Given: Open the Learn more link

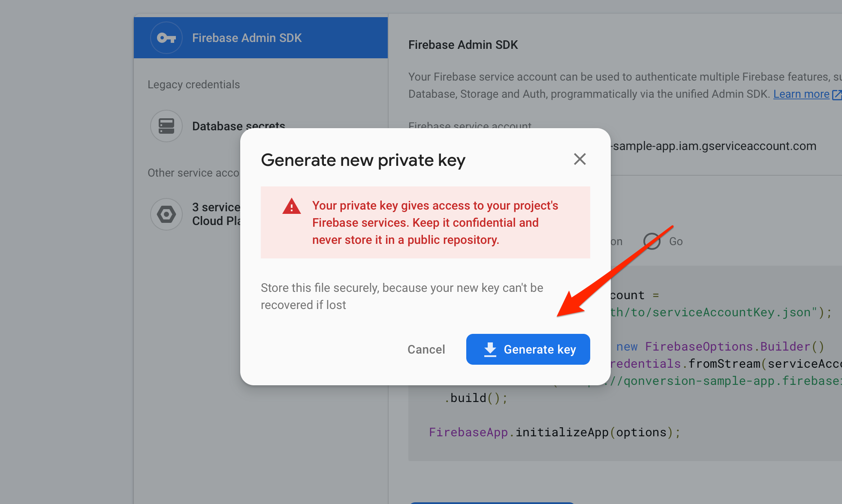Looking at the screenshot, I should (801, 94).
